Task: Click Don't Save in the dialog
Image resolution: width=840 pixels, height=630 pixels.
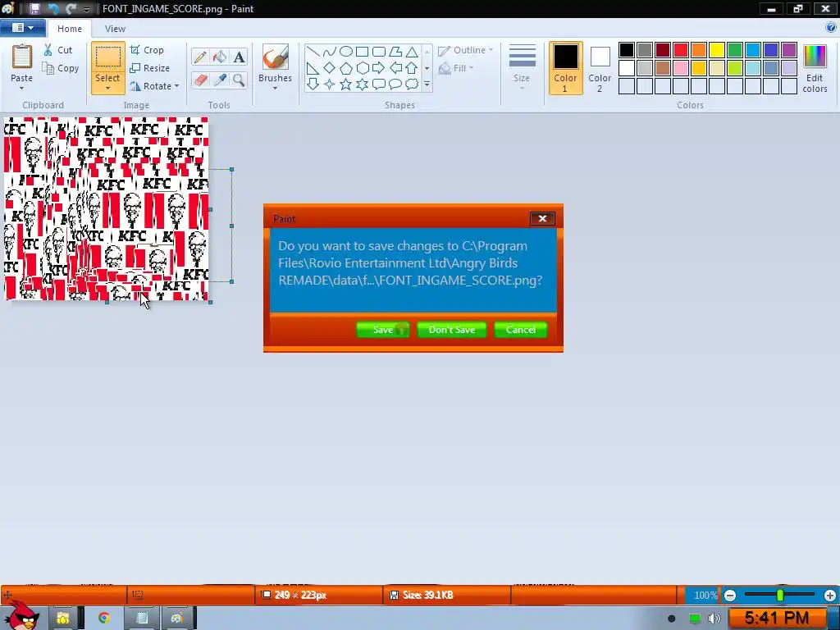Action: 452,330
